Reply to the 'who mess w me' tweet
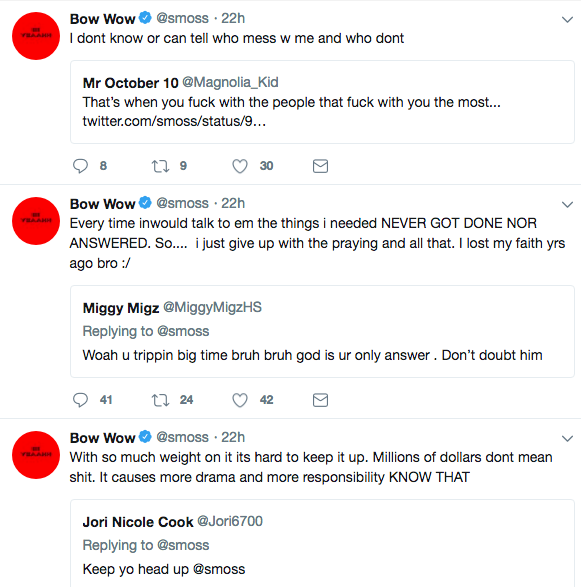Image resolution: width=581 pixels, height=587 pixels. pyautogui.click(x=80, y=166)
